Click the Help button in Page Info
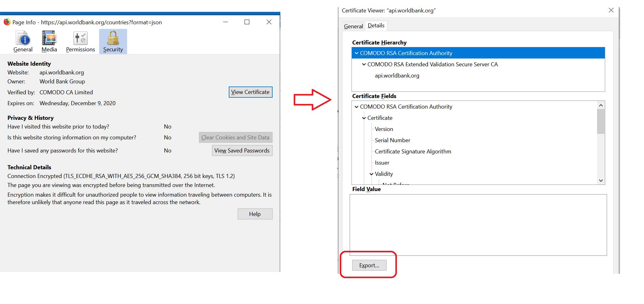The width and height of the screenshot is (644, 304). click(255, 214)
